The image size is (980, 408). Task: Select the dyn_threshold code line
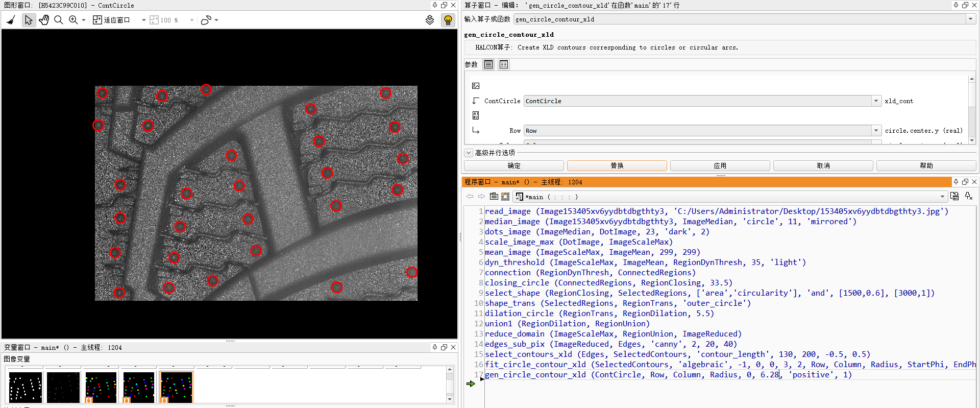(x=646, y=262)
